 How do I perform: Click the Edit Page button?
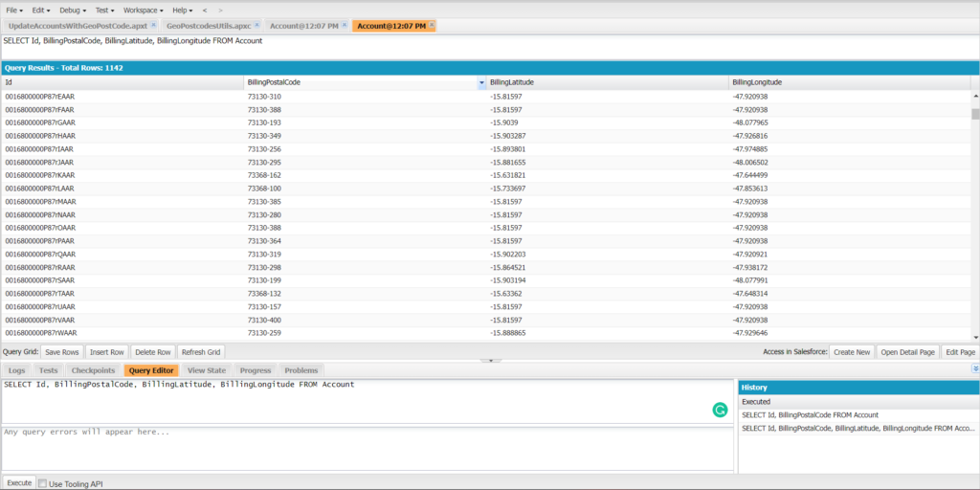(960, 352)
